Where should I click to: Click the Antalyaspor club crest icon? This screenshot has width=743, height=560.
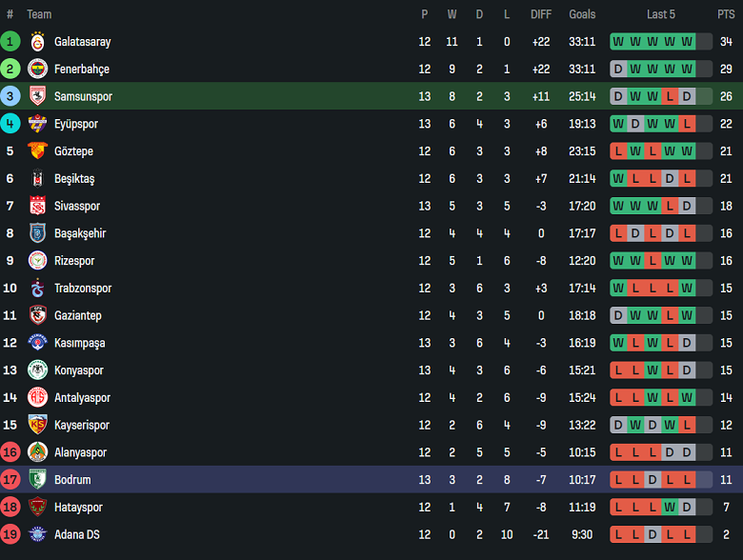coord(38,397)
